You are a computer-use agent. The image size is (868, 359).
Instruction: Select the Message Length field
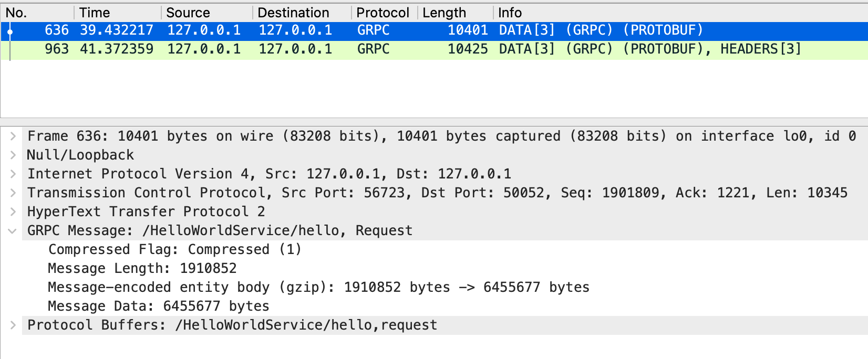tap(142, 268)
